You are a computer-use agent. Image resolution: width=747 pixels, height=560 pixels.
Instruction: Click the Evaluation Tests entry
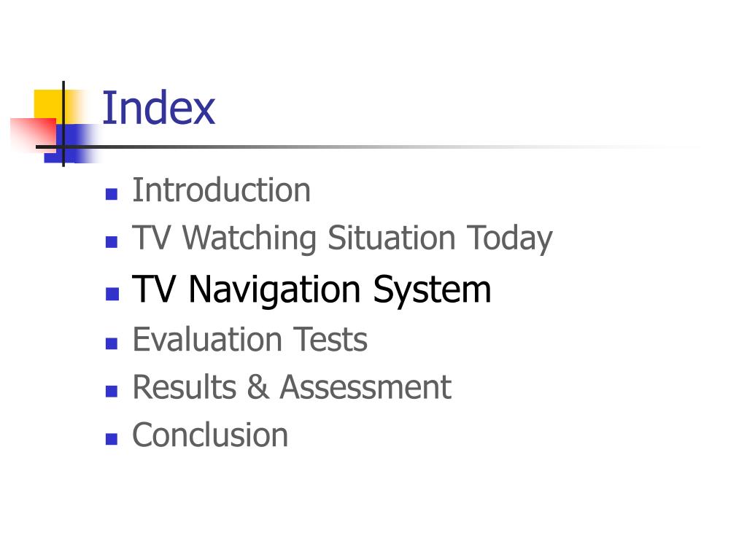[x=249, y=340]
